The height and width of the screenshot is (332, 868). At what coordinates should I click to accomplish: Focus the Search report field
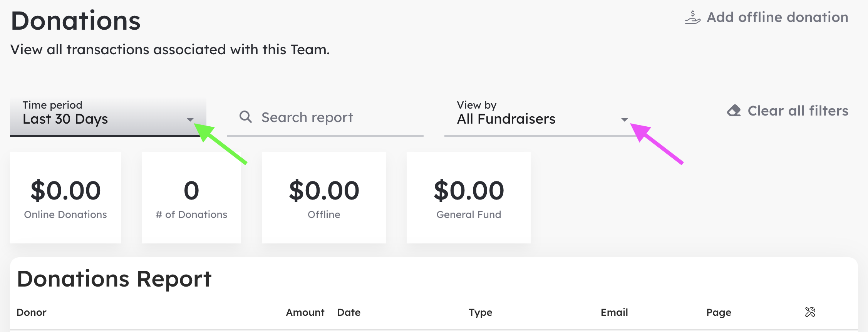(325, 117)
